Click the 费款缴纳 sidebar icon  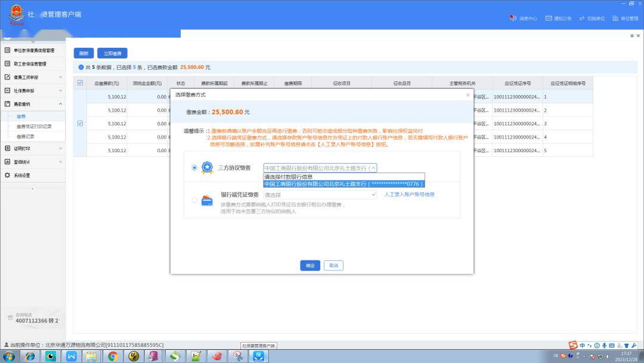[x=7, y=104]
